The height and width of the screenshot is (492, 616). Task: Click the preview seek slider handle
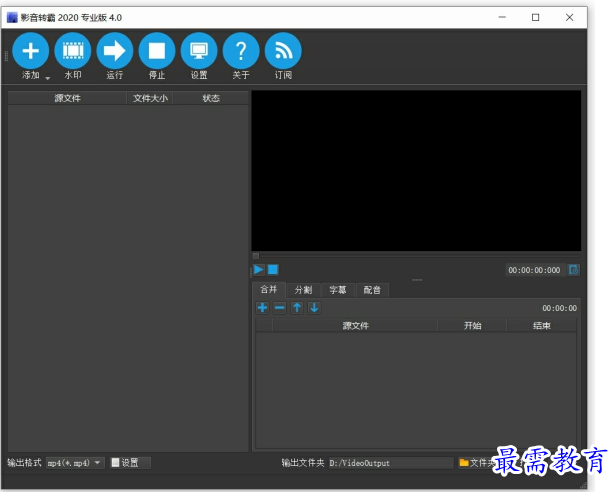(256, 256)
